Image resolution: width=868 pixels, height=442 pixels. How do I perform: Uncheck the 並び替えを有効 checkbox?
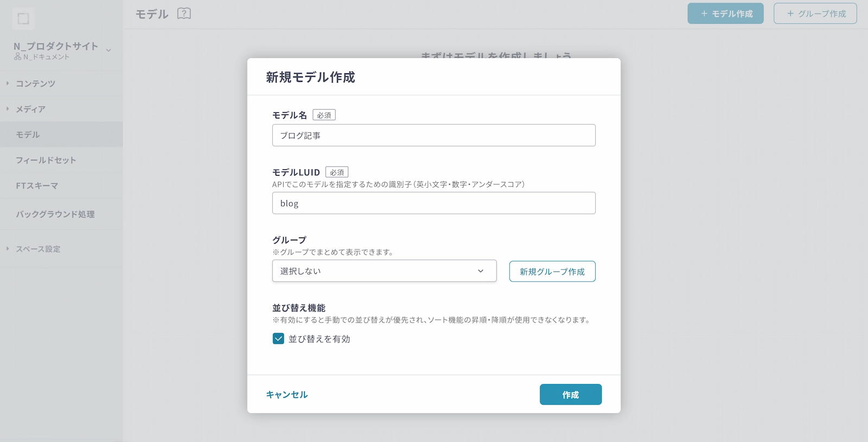pos(278,339)
